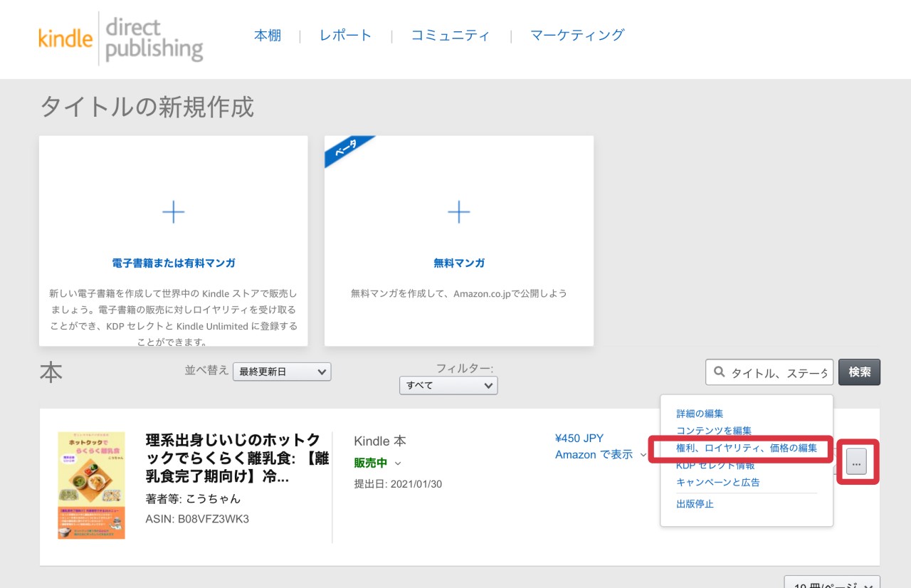The height and width of the screenshot is (588, 911).
Task: Click the ASIN: B08VFZ3WK3 text
Action: click(197, 519)
